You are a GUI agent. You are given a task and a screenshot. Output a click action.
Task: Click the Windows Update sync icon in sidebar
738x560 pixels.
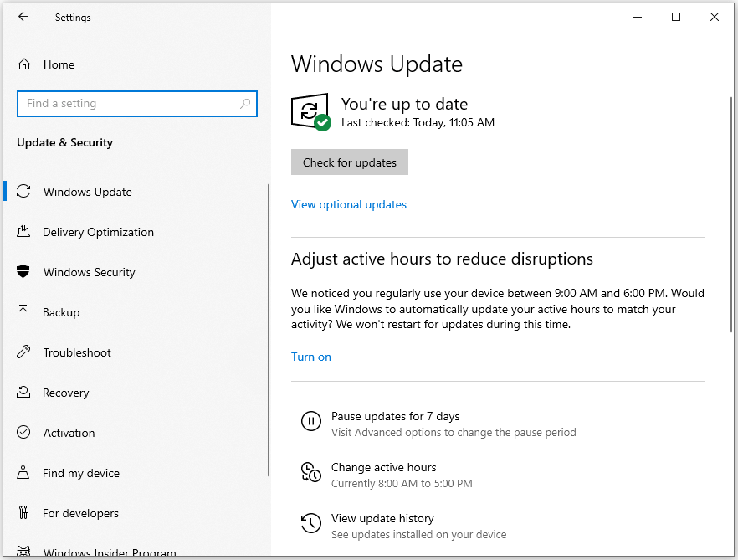(x=23, y=191)
